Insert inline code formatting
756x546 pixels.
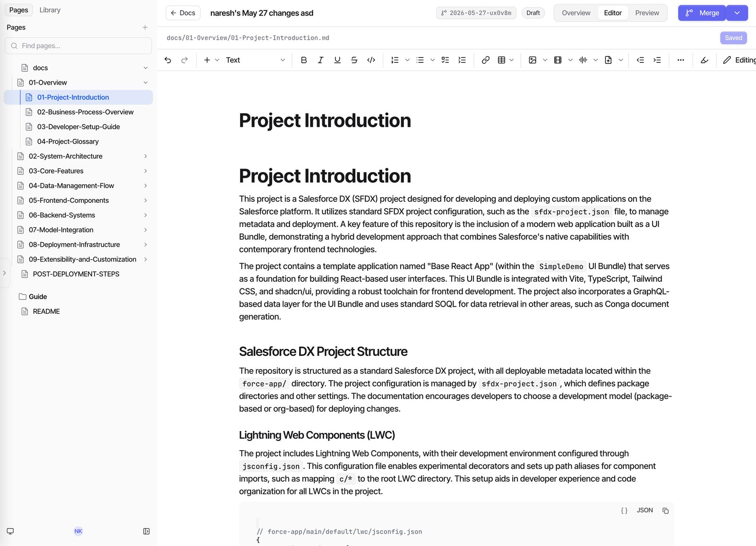371,60
